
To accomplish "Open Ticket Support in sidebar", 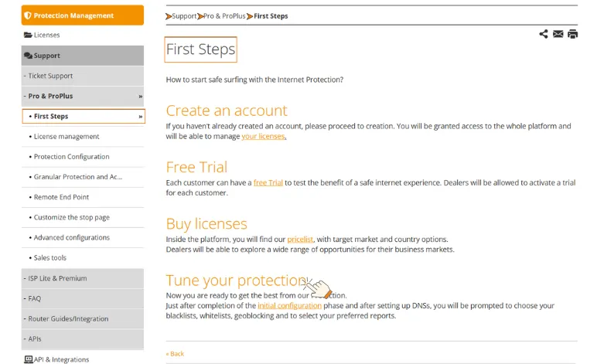I will tap(83, 76).
